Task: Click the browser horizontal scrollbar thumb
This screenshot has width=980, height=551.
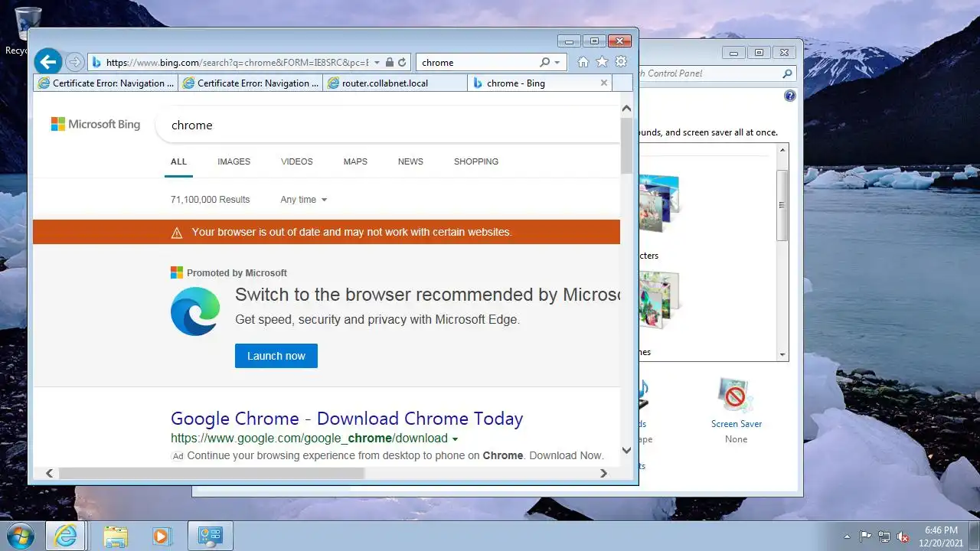Action: [211, 473]
